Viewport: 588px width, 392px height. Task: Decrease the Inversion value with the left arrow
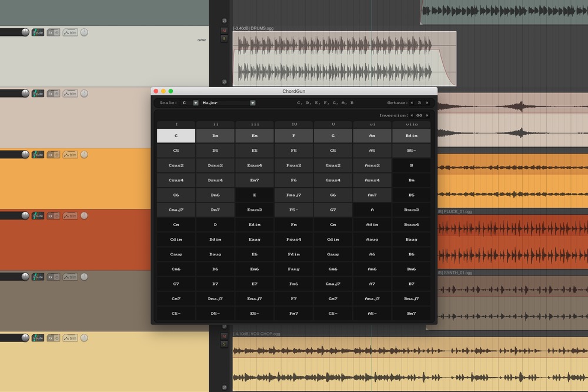pyautogui.click(x=412, y=115)
